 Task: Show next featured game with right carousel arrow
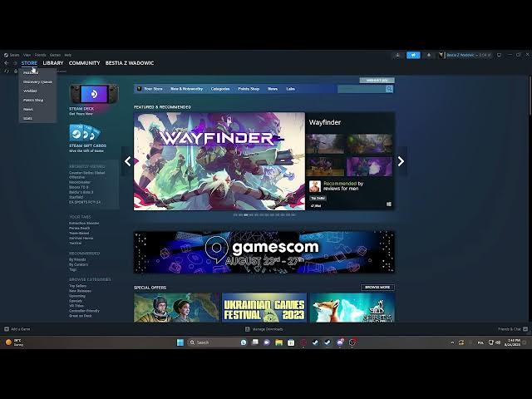pyautogui.click(x=401, y=161)
